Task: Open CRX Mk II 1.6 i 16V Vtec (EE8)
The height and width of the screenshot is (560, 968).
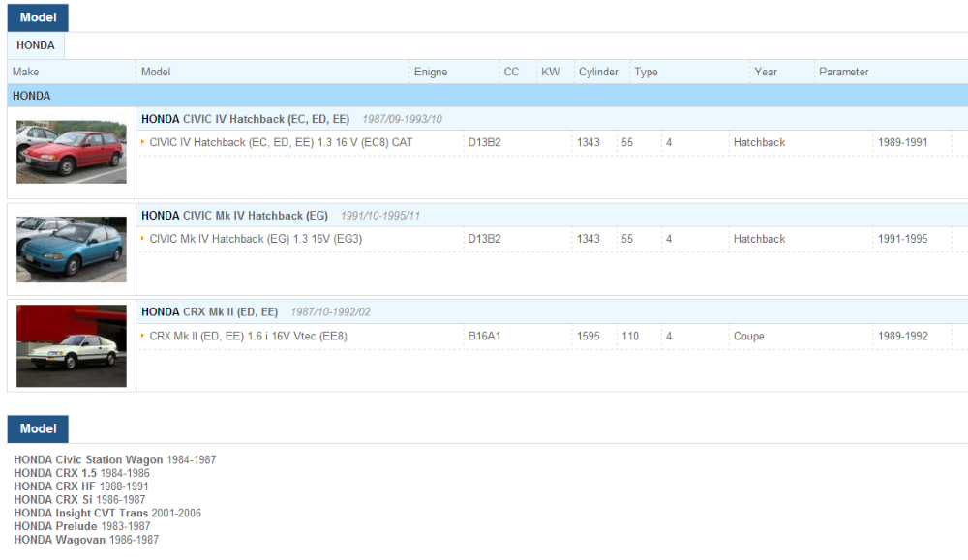Action: pyautogui.click(x=248, y=336)
